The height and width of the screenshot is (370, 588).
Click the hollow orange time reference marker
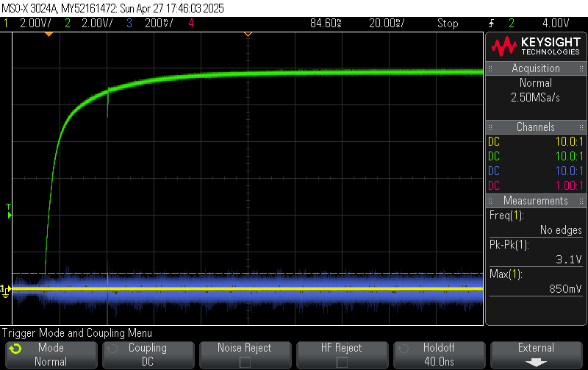click(248, 35)
